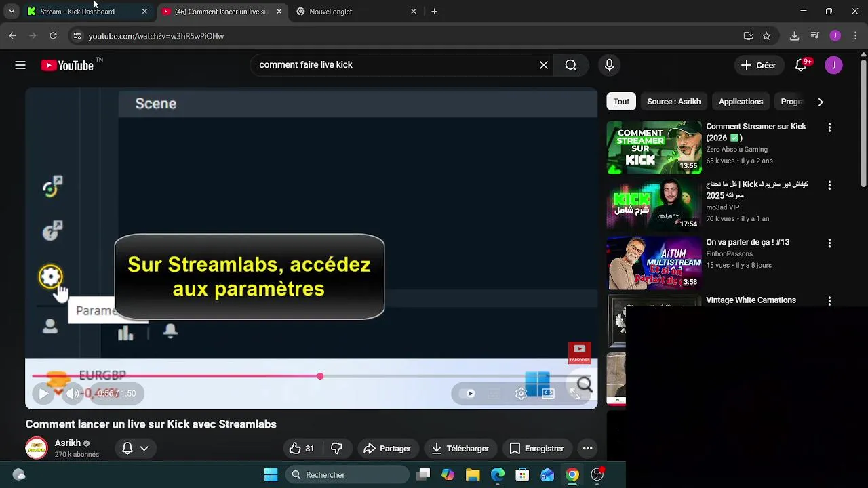Share the video via Partager

[x=387, y=449]
